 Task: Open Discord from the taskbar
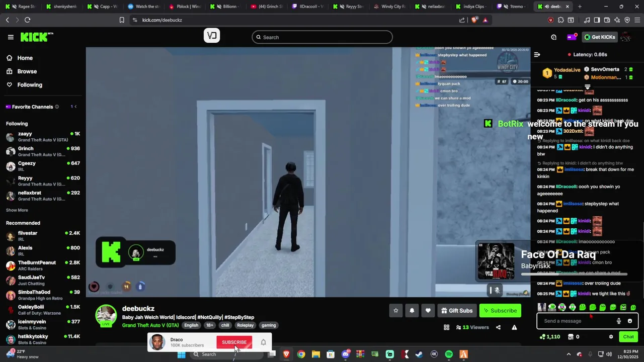pos(346,354)
